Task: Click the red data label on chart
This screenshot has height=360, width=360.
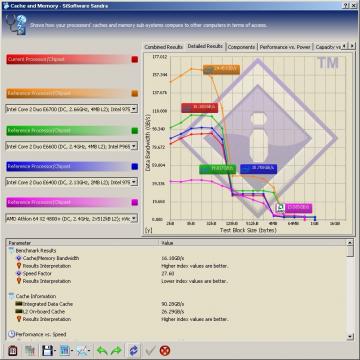Action: pyautogui.click(x=200, y=108)
